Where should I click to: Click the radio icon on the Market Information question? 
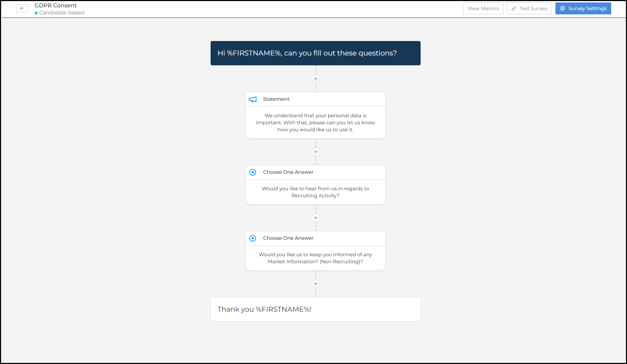click(253, 238)
